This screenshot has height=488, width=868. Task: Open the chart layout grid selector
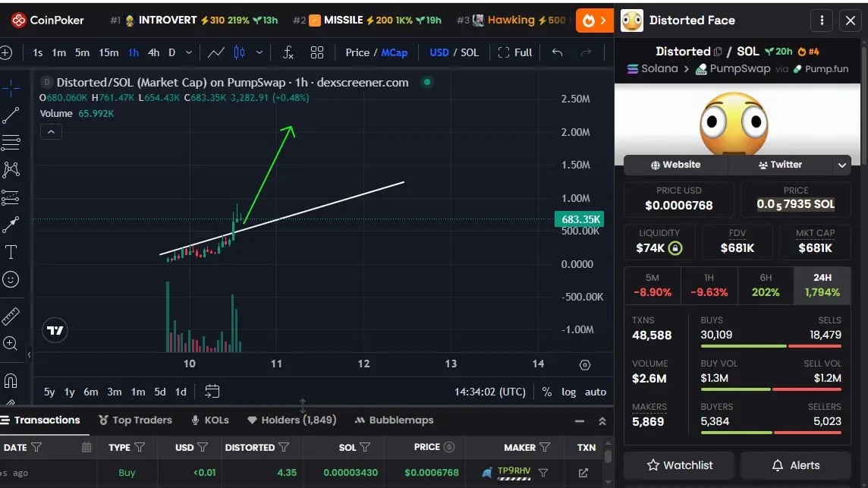[316, 52]
